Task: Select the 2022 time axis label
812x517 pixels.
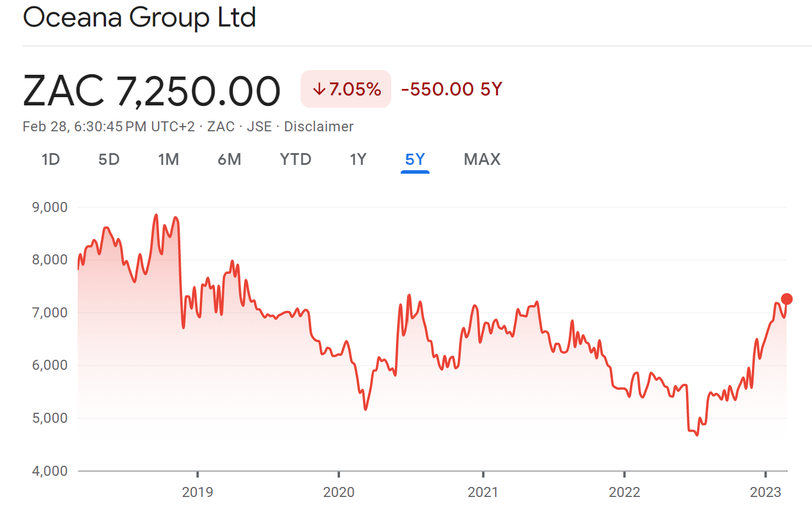Action: (x=624, y=492)
